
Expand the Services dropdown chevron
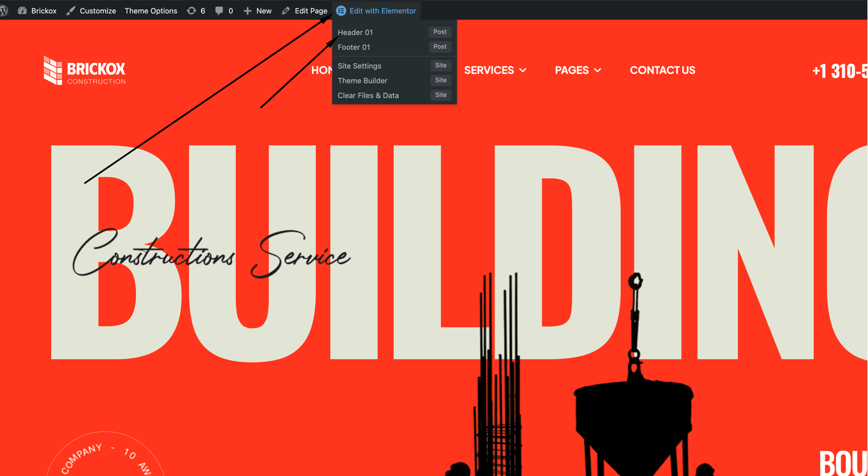click(x=523, y=70)
